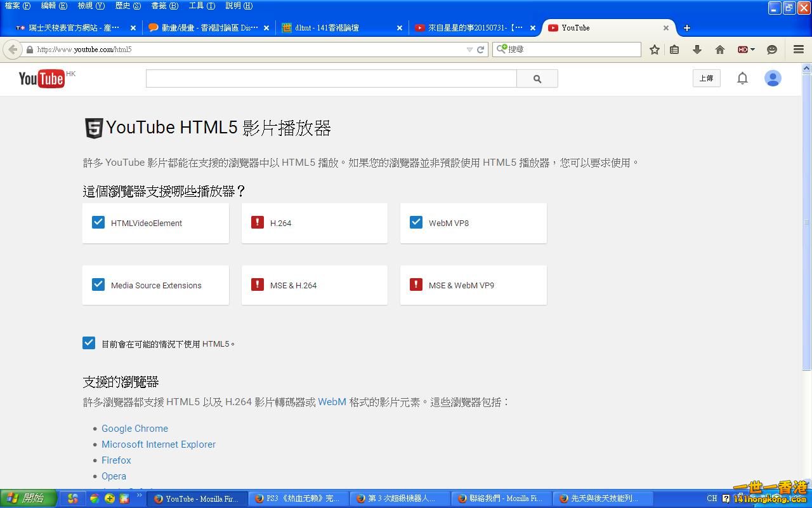Click the HTML5 shield logo

tap(93, 128)
